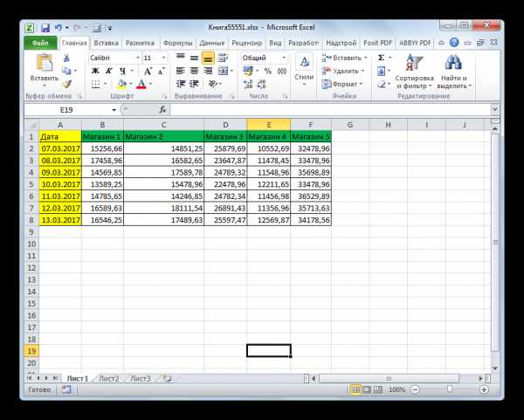Screen dimensions: 524x420
Task: Click the accounting currency format icon
Action: point(248,71)
